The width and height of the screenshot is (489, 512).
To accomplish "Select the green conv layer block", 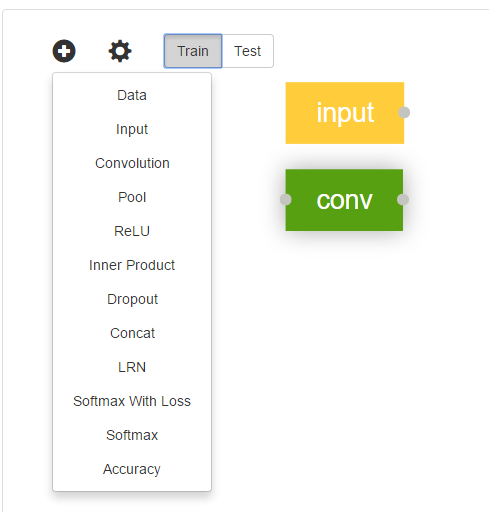I will point(344,200).
